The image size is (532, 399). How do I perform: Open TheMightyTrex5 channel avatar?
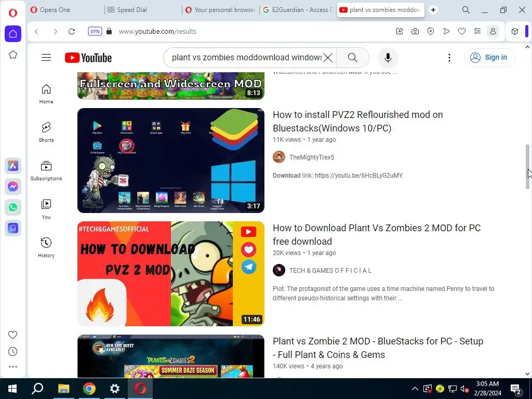279,157
